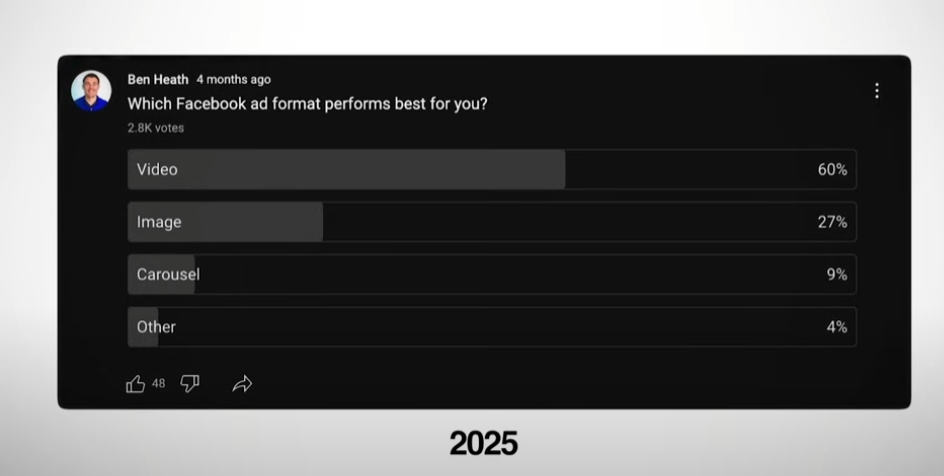Open the '4 months ago' timestamp link
The height and width of the screenshot is (476, 944).
click(234, 79)
